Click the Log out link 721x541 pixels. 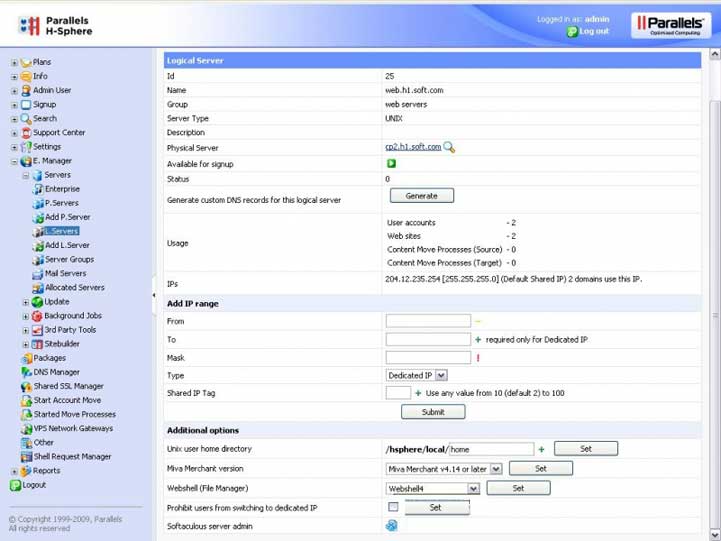[593, 31]
